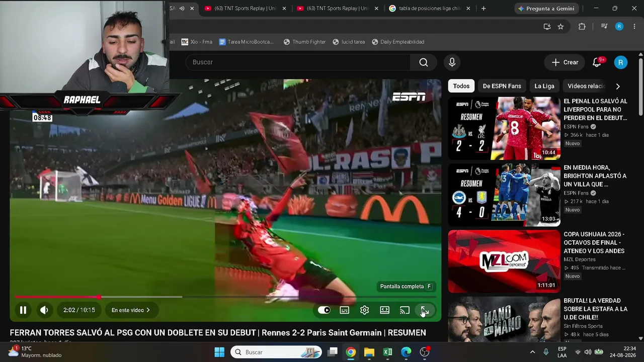Start voice search with the microphone icon
644x362 pixels.
[452, 62]
